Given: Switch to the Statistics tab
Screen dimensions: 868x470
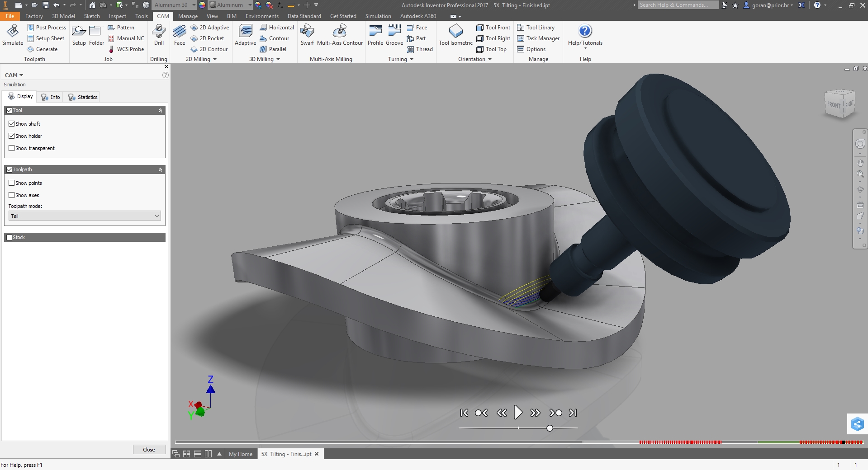Looking at the screenshot, I should coord(83,97).
